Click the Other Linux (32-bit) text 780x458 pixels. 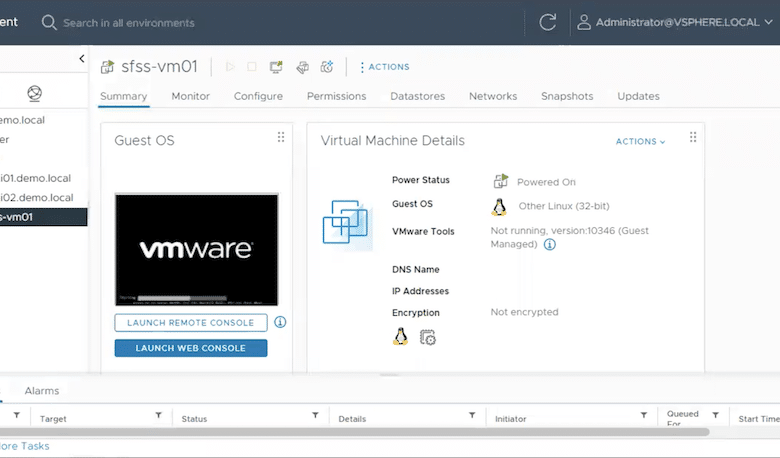point(564,206)
